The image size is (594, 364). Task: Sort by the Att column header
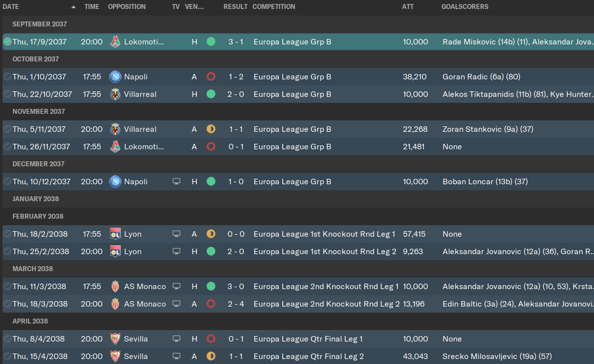[407, 7]
